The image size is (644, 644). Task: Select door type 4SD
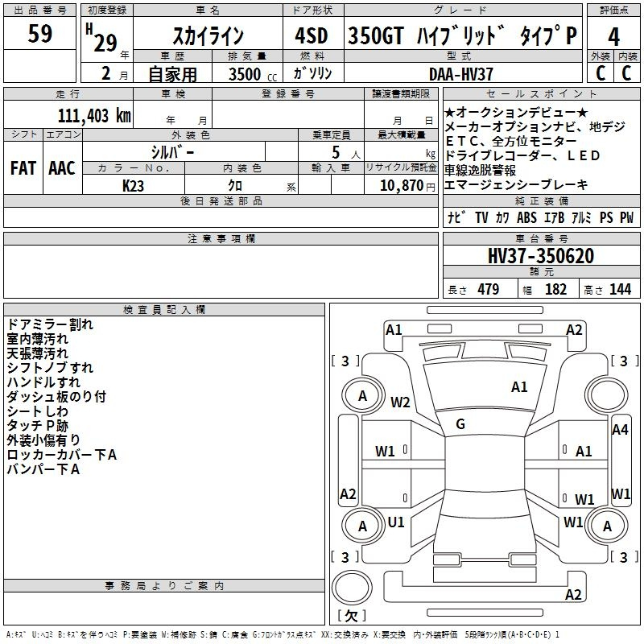[312, 35]
